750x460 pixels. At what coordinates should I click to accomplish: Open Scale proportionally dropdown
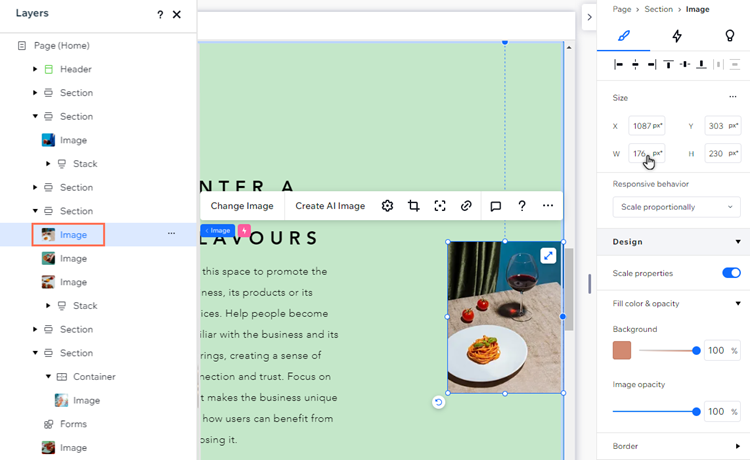coord(676,207)
